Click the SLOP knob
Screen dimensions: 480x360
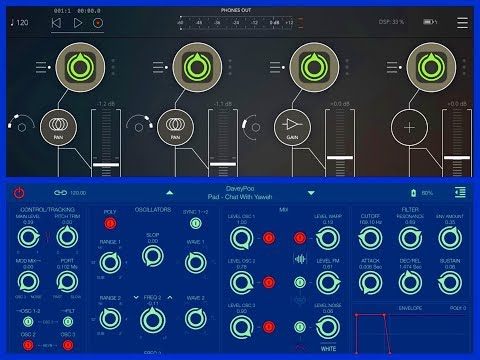(x=153, y=256)
